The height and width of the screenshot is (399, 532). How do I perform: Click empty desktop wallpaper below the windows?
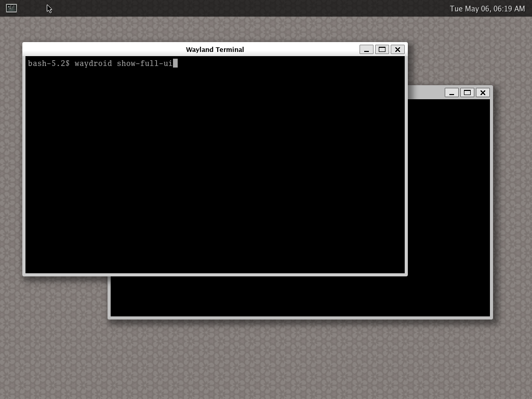click(x=260, y=358)
